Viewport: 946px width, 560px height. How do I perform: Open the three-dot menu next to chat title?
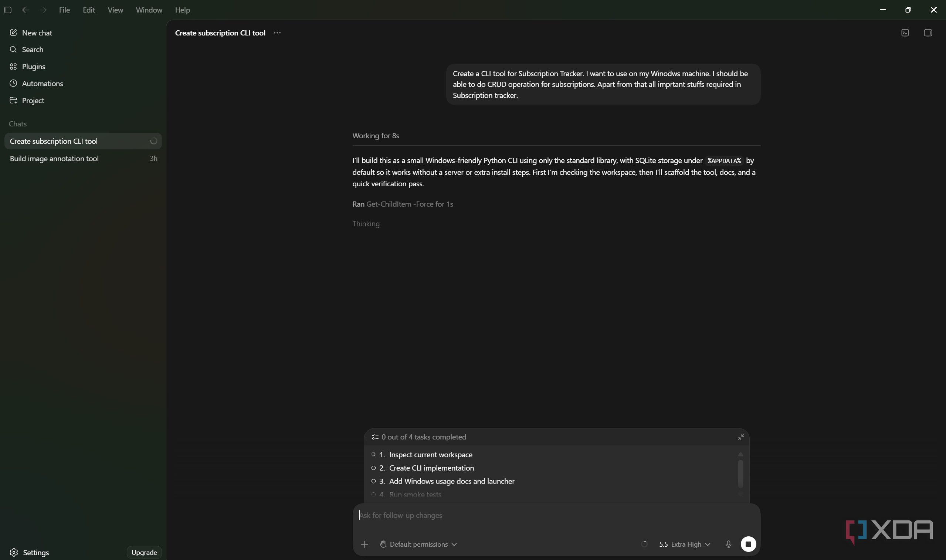click(277, 33)
